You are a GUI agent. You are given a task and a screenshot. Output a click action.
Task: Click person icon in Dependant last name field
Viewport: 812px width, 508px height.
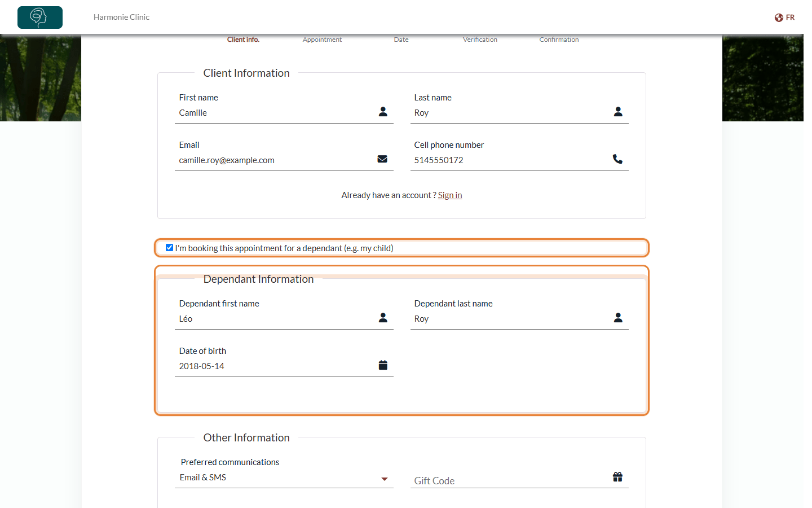tap(618, 318)
